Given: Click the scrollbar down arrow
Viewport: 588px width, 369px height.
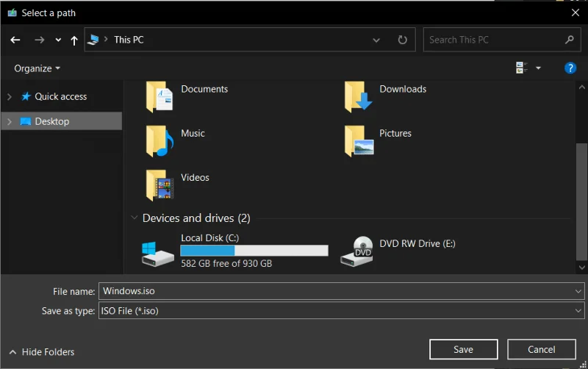Looking at the screenshot, I should click(581, 268).
